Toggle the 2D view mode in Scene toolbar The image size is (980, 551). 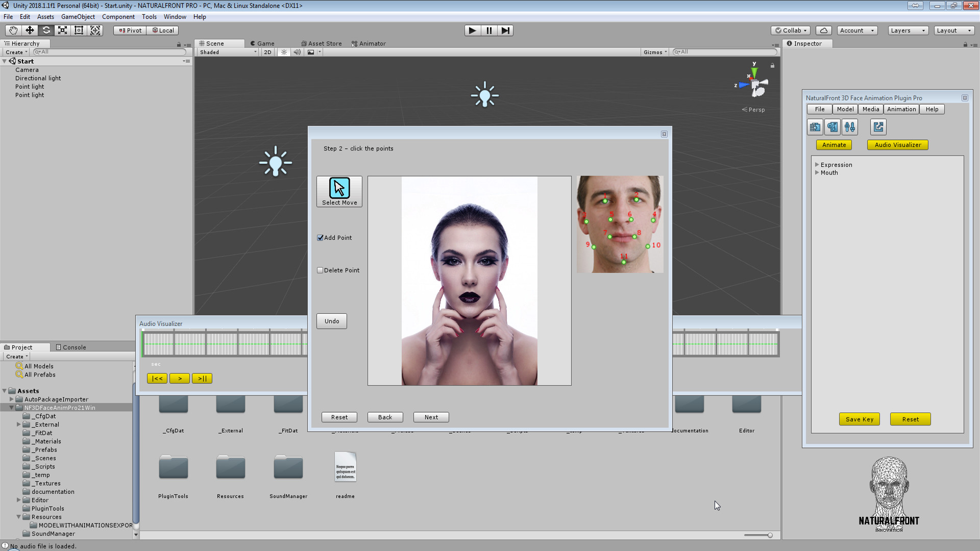(267, 52)
